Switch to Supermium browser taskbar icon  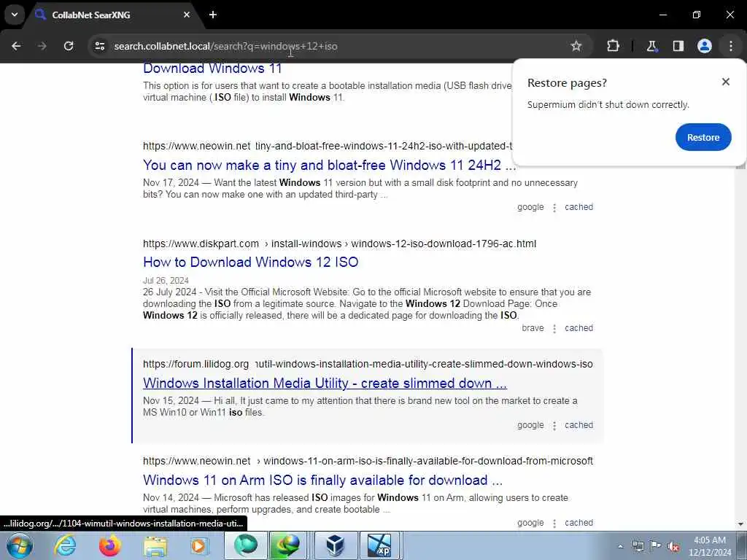(x=246, y=545)
